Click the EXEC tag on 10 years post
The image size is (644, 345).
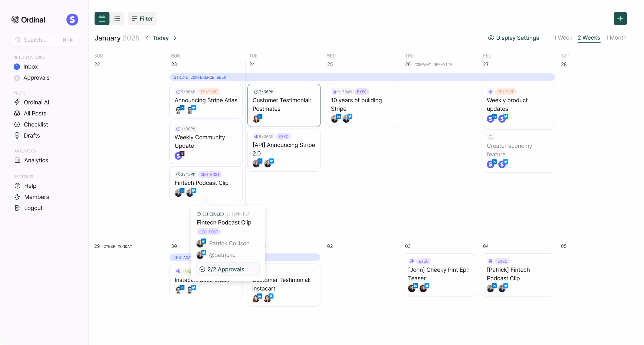(362, 92)
